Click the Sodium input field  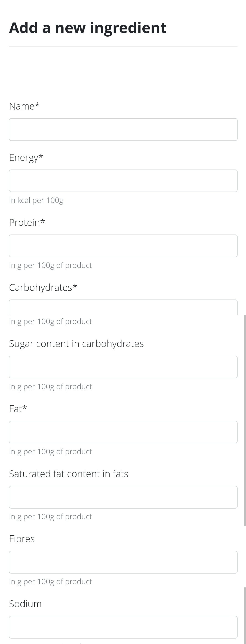pyautogui.click(x=123, y=627)
